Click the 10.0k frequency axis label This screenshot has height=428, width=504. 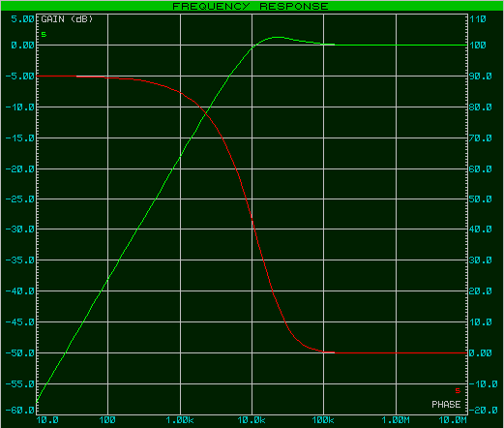(x=252, y=420)
